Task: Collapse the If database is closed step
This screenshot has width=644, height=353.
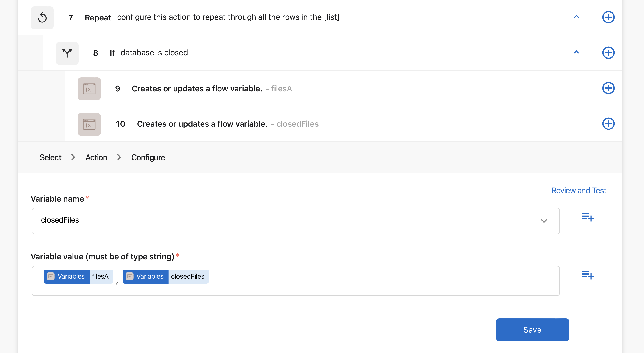Action: 576,52
